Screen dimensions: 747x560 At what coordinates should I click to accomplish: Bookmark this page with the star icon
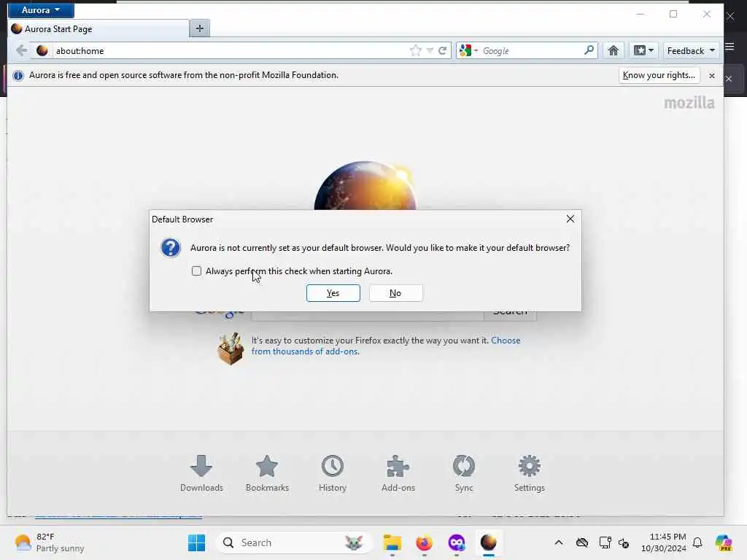pos(415,50)
